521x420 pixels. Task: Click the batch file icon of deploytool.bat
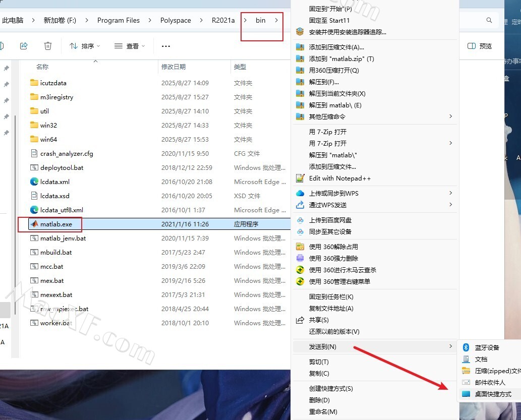(34, 167)
